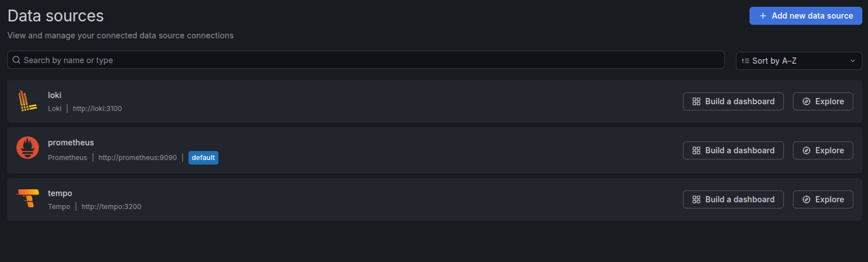This screenshot has width=868, height=262.
Task: Click the sort order icon beside Sort by A–Z
Action: (x=746, y=61)
